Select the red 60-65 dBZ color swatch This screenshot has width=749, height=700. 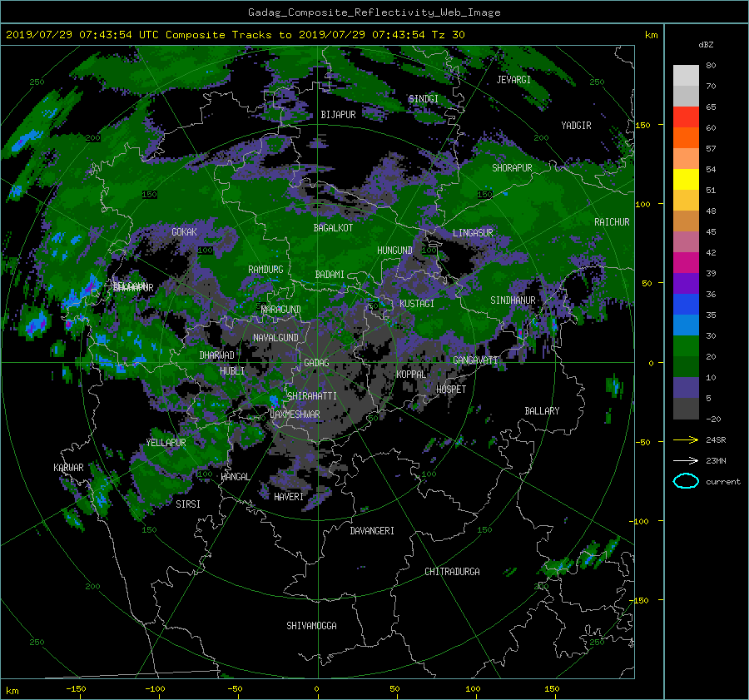pos(686,117)
